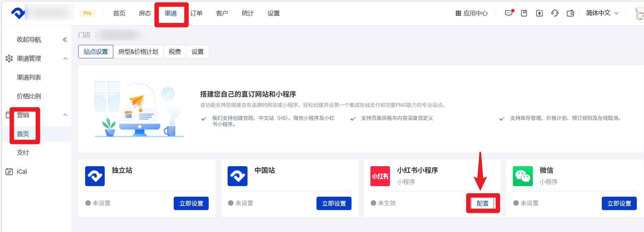Collapse the 营销 menu group
The height and width of the screenshot is (232, 644).
pos(65,115)
